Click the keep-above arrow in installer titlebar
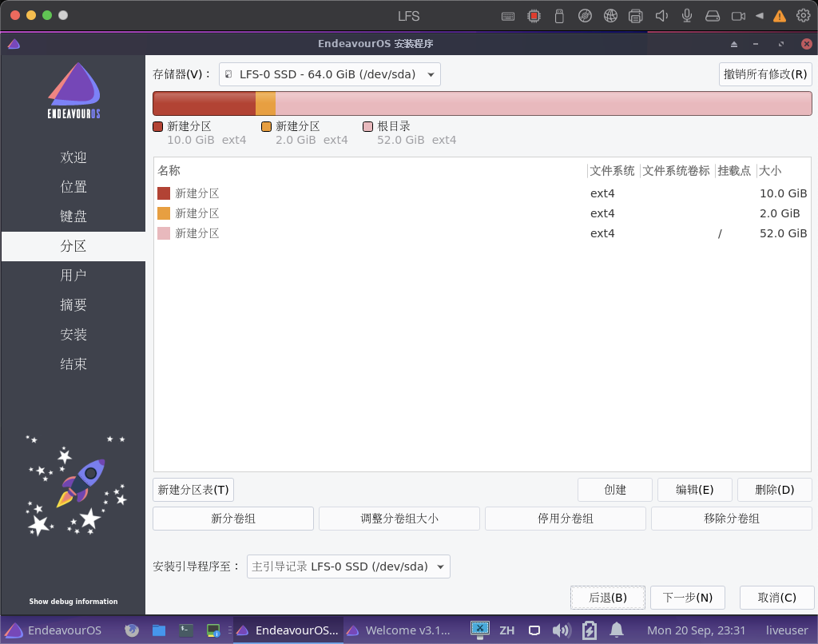Viewport: 818px width, 644px height. pyautogui.click(x=734, y=44)
